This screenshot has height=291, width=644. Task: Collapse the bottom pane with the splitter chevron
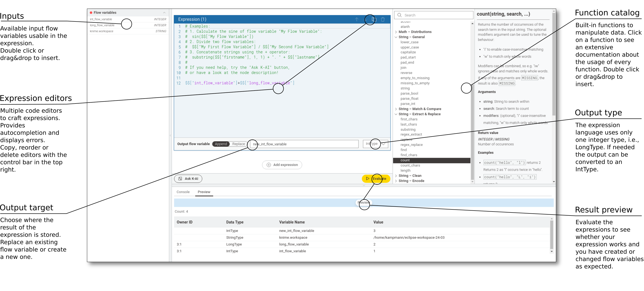tap(364, 185)
